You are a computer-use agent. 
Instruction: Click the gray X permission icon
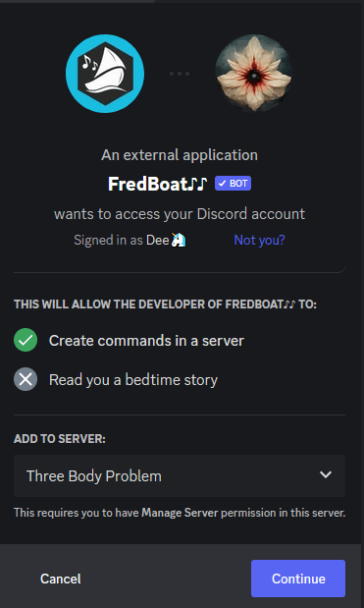coord(26,379)
